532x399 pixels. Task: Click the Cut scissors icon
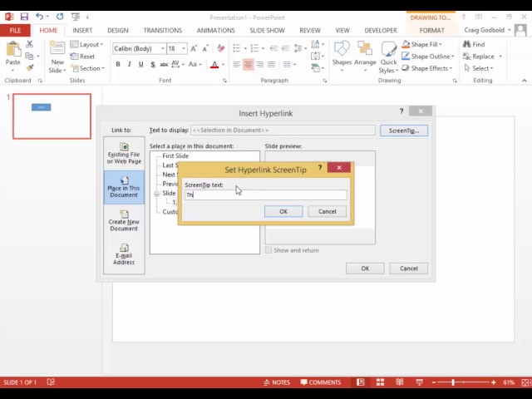[x=30, y=44]
